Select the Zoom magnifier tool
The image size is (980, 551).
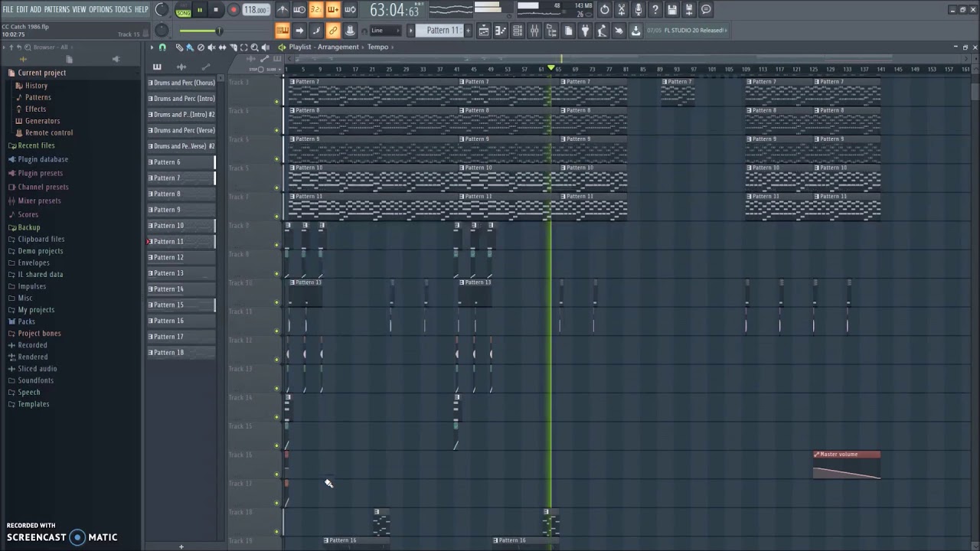tap(255, 47)
